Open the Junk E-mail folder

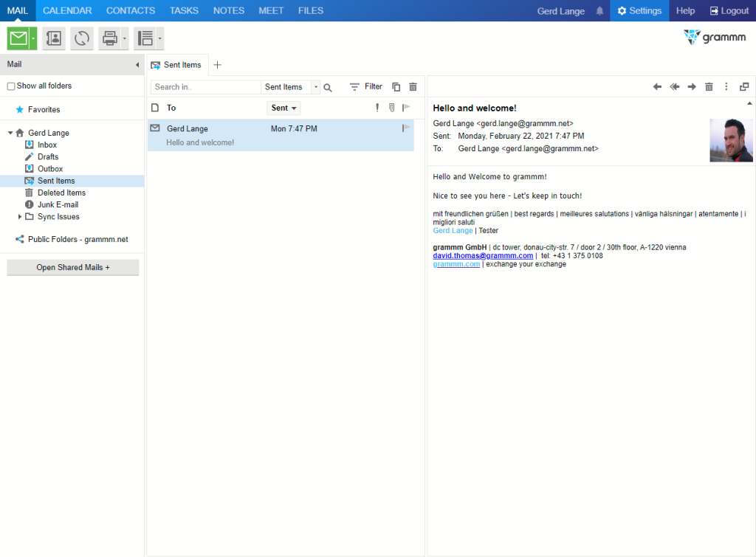click(x=58, y=205)
